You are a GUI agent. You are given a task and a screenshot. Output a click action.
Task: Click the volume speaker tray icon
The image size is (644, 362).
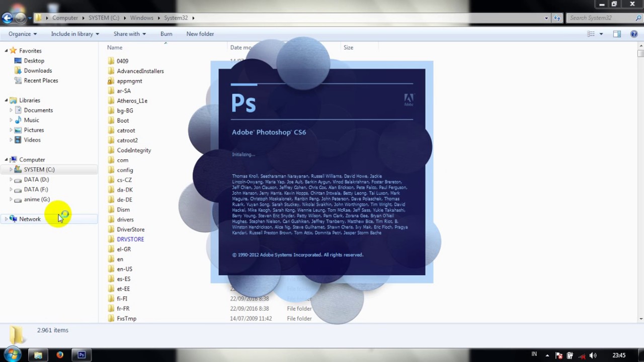pyautogui.click(x=593, y=355)
